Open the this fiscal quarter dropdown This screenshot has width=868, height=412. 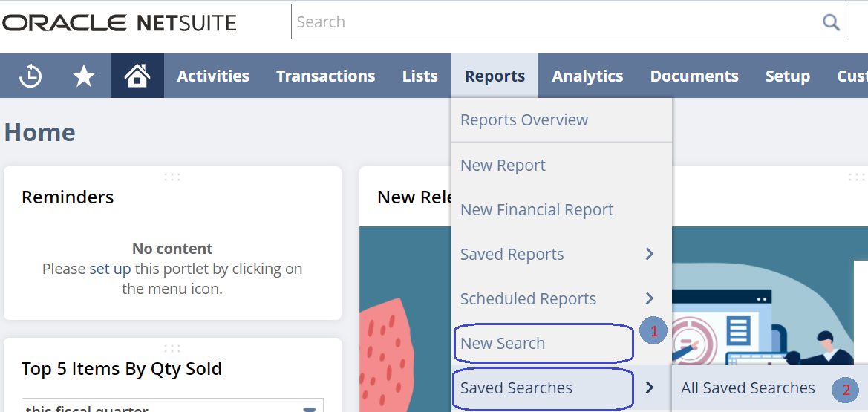[172, 405]
